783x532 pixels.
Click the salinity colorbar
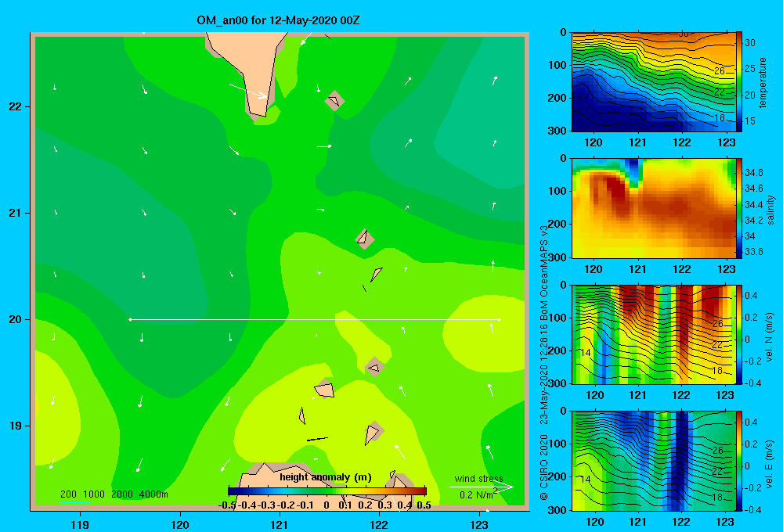(739, 208)
